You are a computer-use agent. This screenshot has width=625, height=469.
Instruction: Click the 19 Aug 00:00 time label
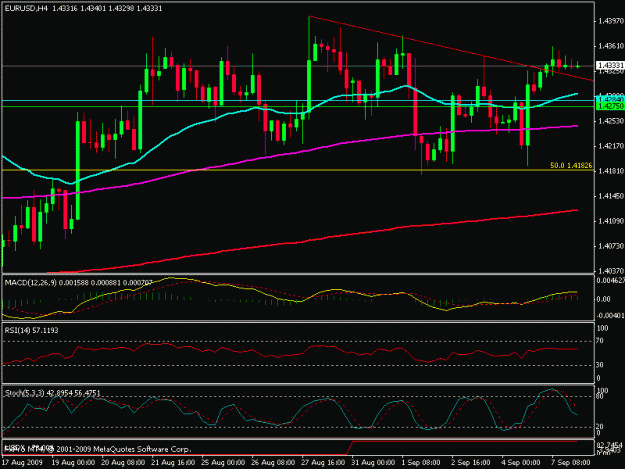[x=73, y=463]
